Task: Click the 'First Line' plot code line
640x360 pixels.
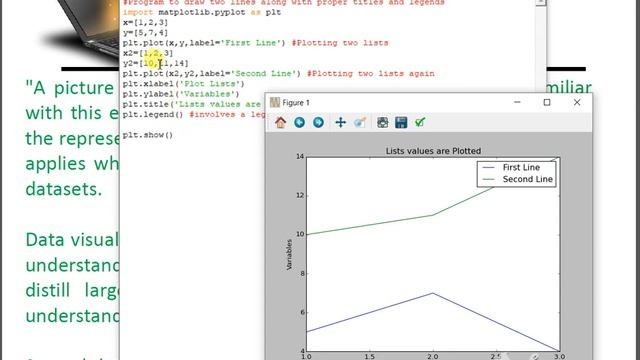Action: 256,43
